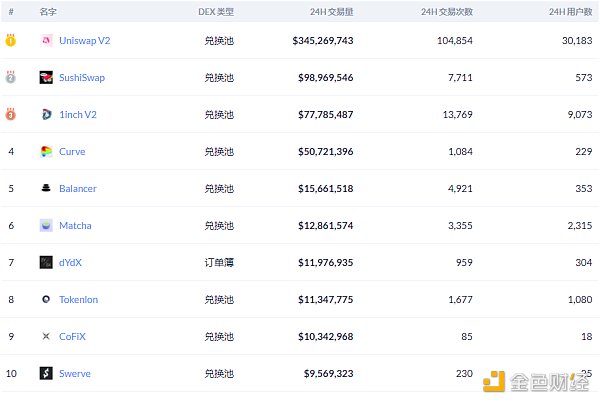This screenshot has width=600, height=403.
Task: Click the 兑换池 type in Uniswap V2 row
Action: (x=219, y=41)
